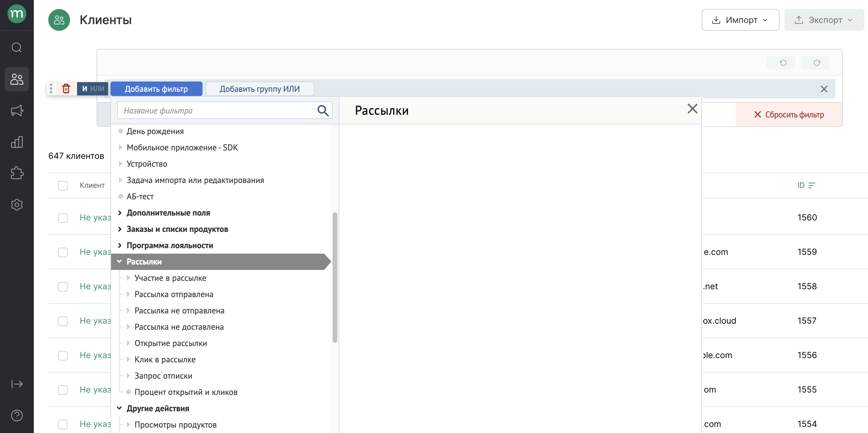Viewport: 868px width, 433px height.
Task: Choose Процент открытий и кликов filter
Action: click(x=186, y=392)
